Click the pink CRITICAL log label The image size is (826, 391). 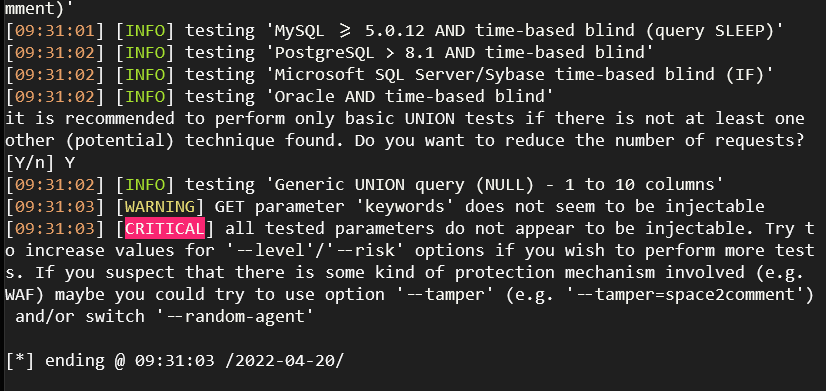pos(164,229)
